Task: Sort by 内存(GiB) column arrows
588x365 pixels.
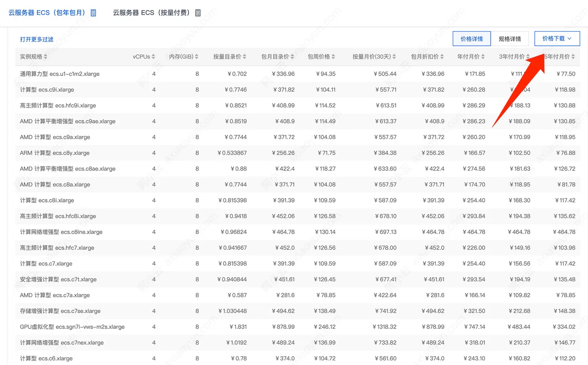Action: (197, 57)
